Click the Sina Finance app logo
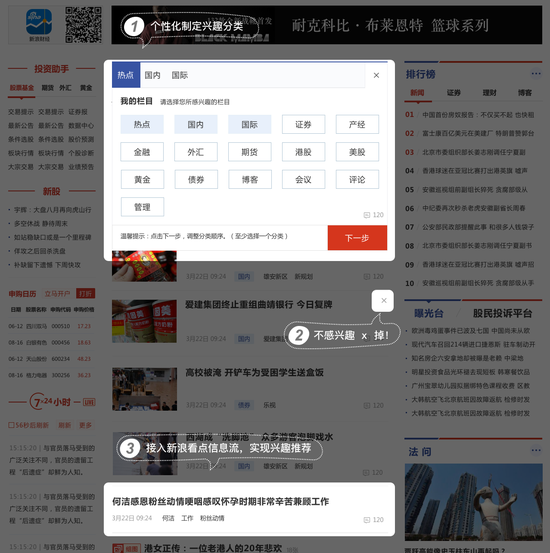550x553 pixels. point(39,25)
